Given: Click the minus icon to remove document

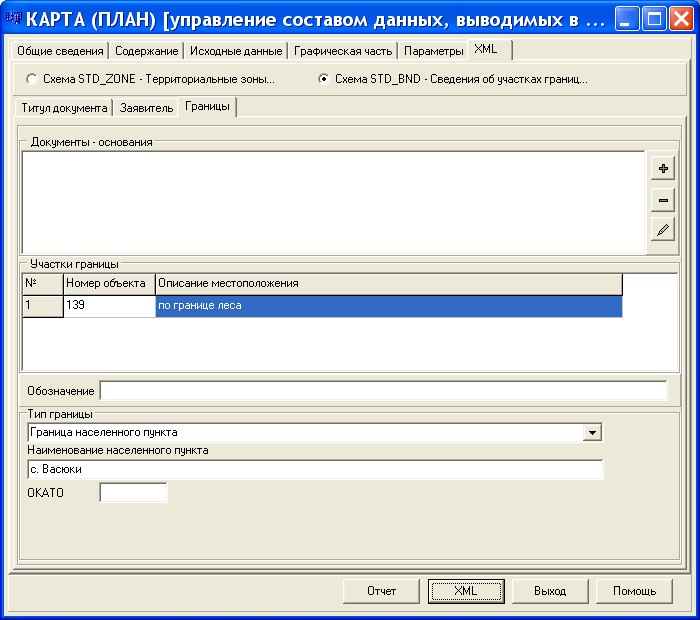Looking at the screenshot, I should coord(662,200).
